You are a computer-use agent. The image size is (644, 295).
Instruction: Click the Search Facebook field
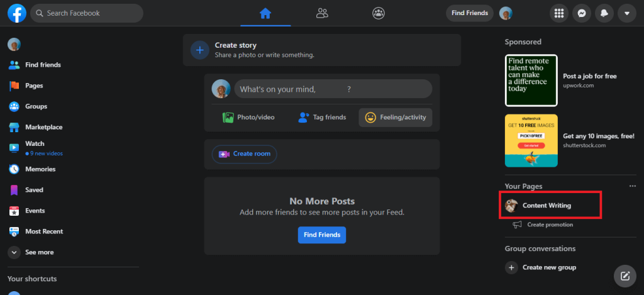point(87,13)
